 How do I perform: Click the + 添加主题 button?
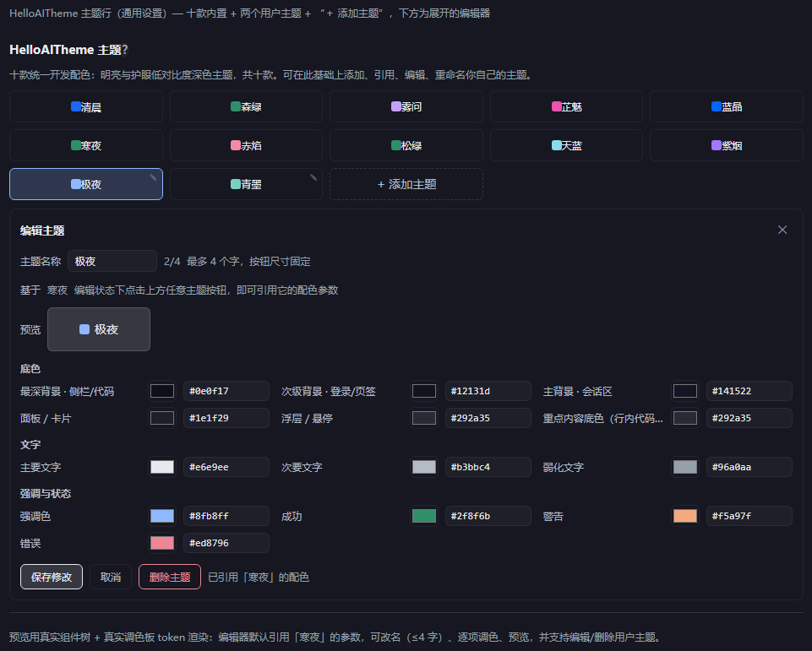pos(406,184)
